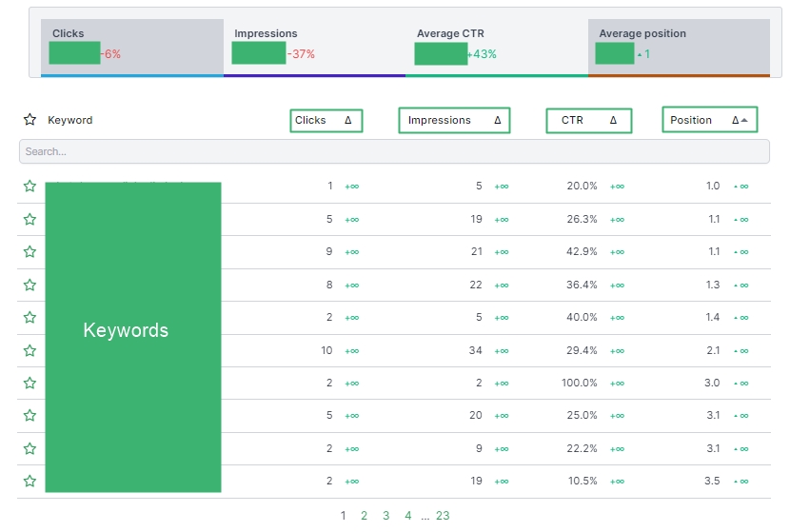
Task: Star the keyword row with 36.4% CTR
Action: pos(30,285)
